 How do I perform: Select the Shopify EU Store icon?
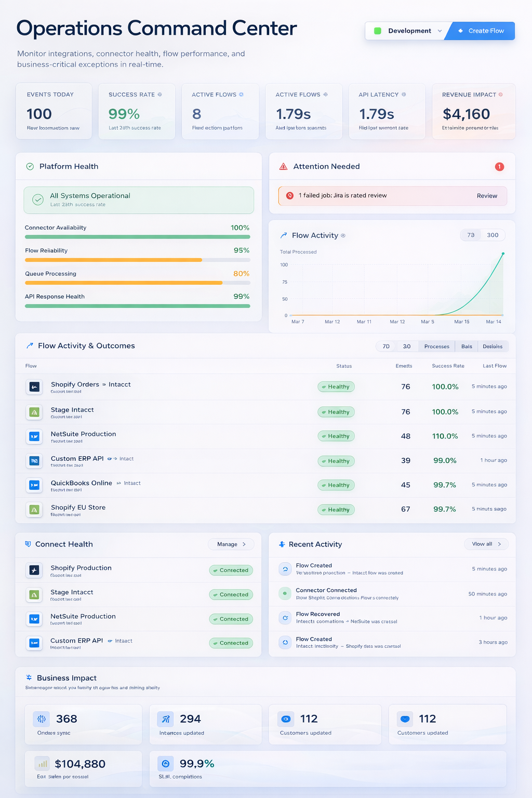[x=34, y=510]
